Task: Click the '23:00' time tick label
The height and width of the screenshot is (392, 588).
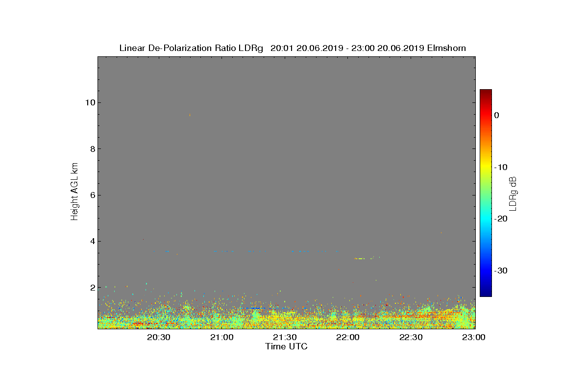Action: (473, 337)
